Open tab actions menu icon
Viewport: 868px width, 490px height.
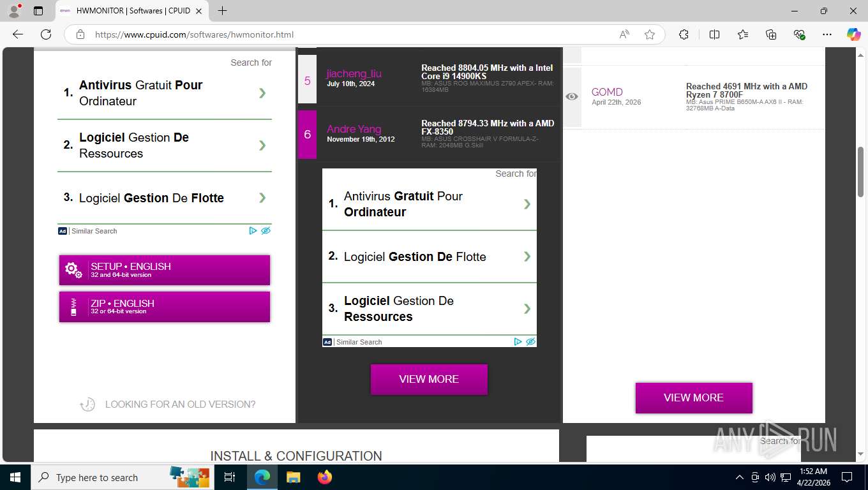click(x=38, y=11)
